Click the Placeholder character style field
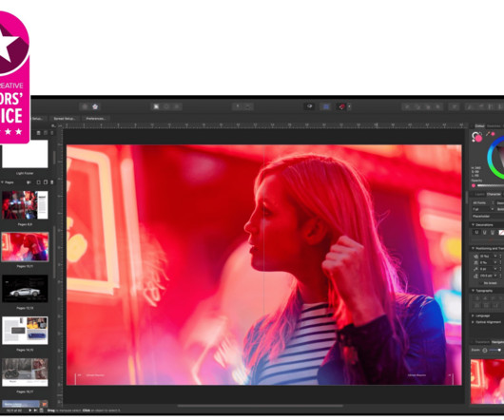The height and width of the screenshot is (420, 504). (x=488, y=217)
